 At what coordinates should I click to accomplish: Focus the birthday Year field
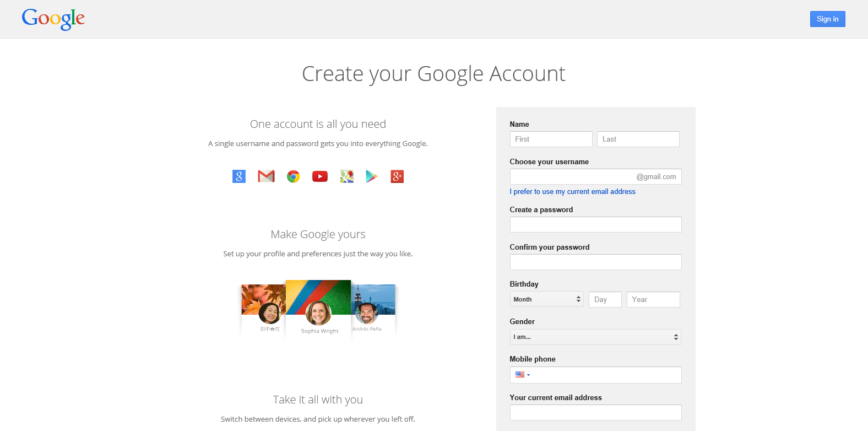click(653, 299)
